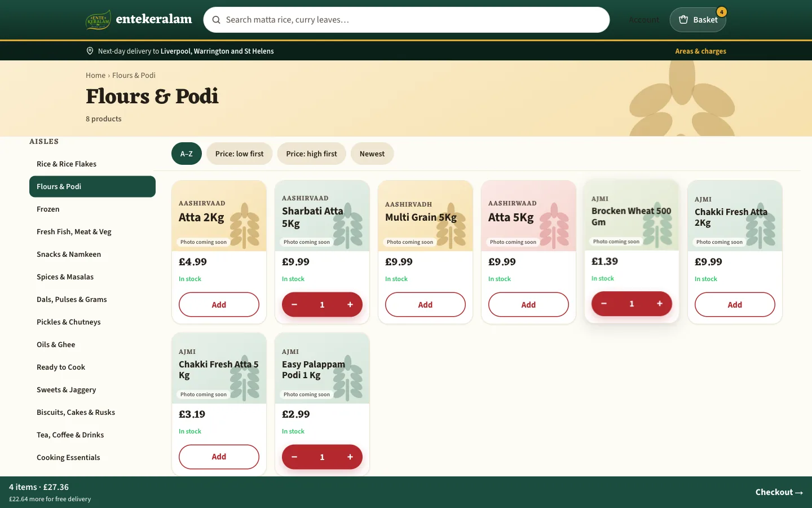812x508 pixels.
Task: Click Multi Grain 5Kg 'In stock' label
Action: coord(396,279)
